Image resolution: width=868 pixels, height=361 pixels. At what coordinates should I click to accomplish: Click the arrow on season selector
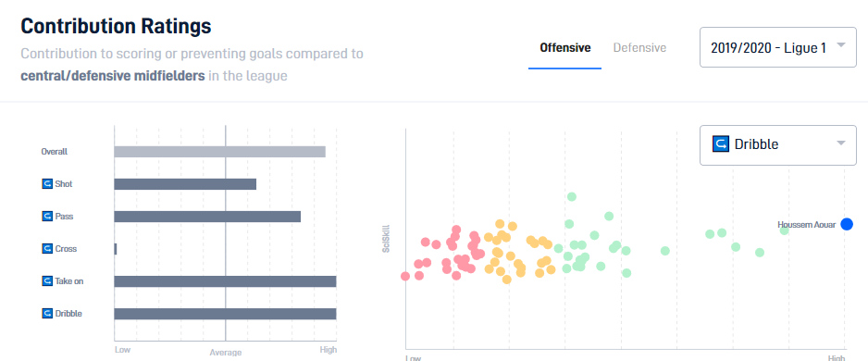[841, 45]
